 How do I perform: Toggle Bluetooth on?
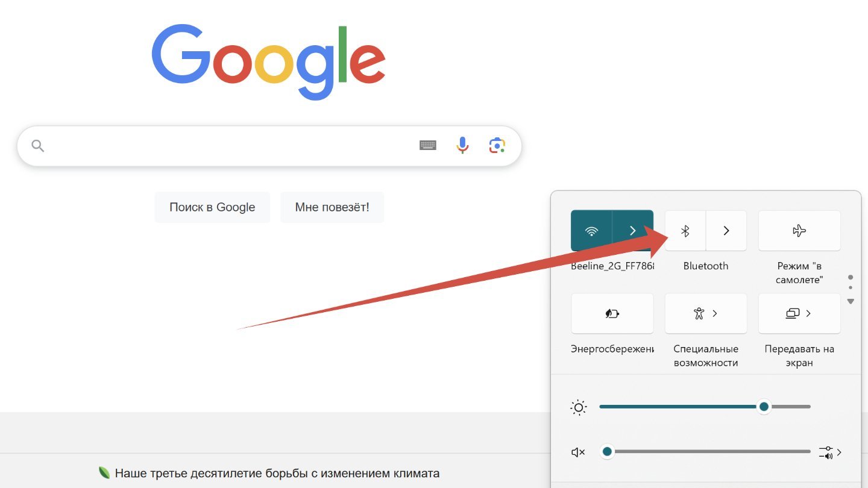[x=685, y=231]
